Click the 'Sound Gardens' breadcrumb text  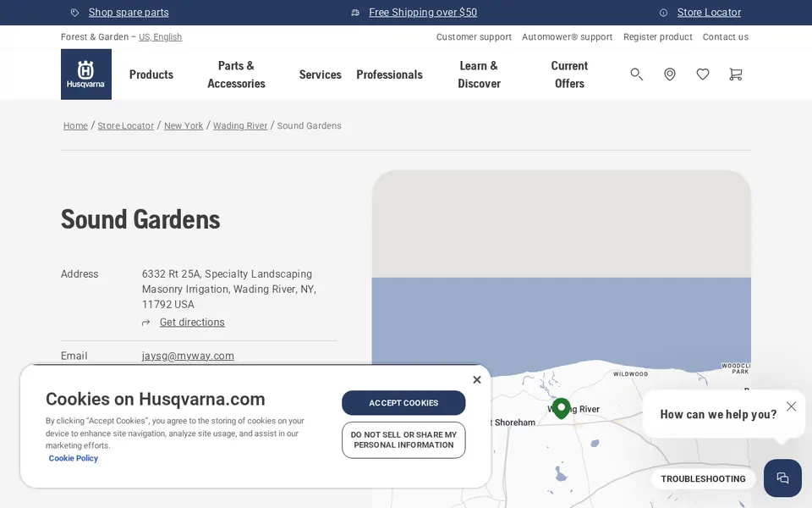[310, 126]
